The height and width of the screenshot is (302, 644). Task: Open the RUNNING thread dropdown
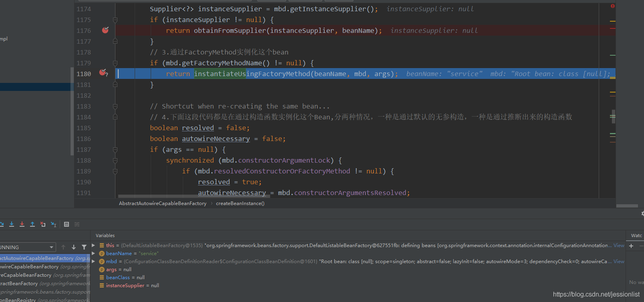coord(27,247)
